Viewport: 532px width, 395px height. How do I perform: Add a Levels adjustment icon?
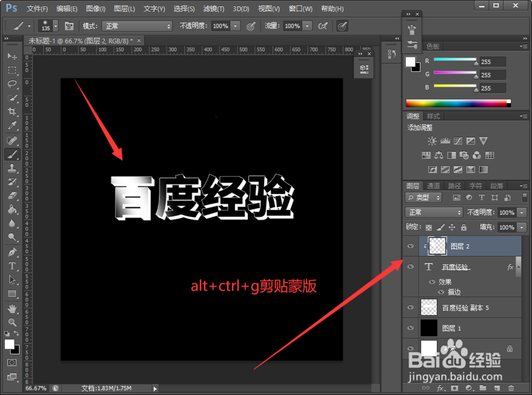click(x=445, y=141)
